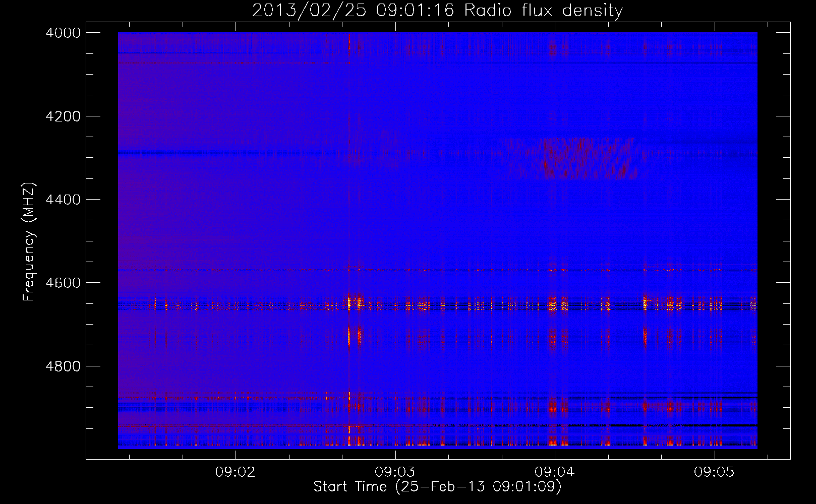
Task: Click the 09:05 time axis label
Action: pyautogui.click(x=714, y=472)
